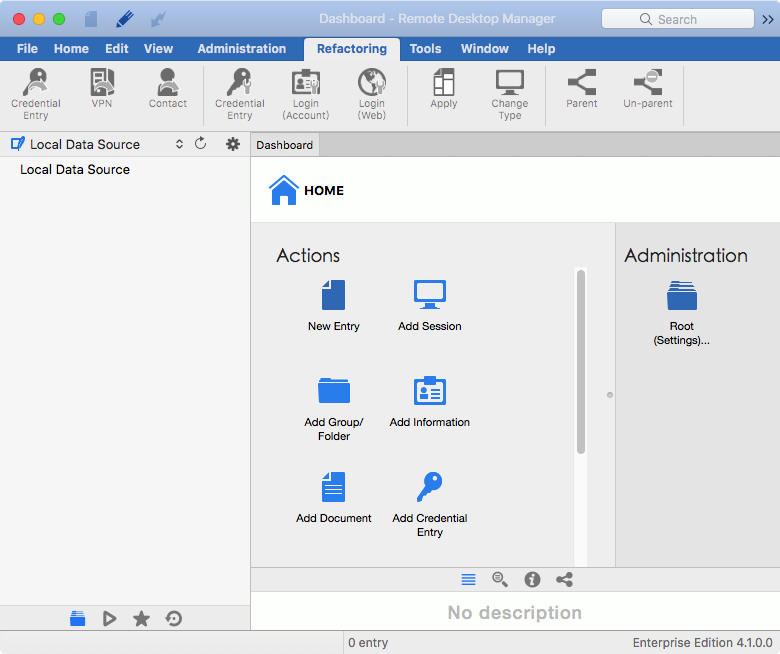Click the share icon in footer

(x=564, y=579)
